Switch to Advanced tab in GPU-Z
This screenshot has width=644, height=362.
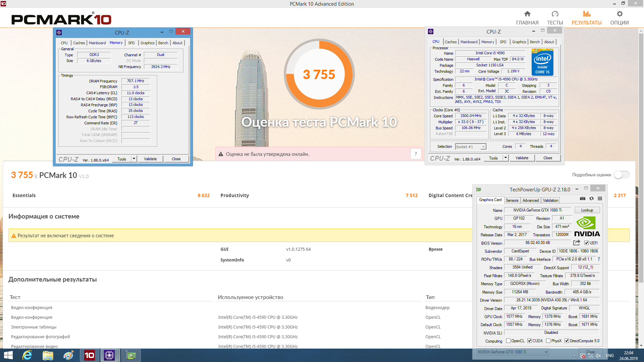pyautogui.click(x=531, y=200)
